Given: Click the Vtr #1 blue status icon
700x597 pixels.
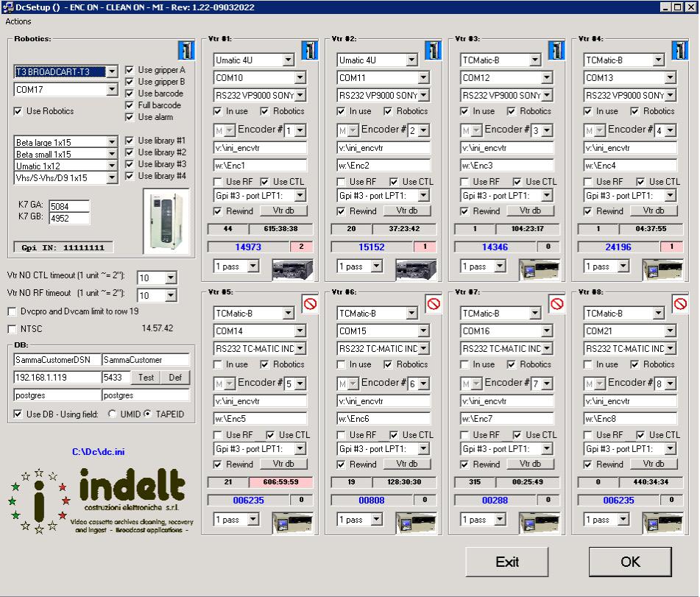Looking at the screenshot, I should click(x=309, y=50).
